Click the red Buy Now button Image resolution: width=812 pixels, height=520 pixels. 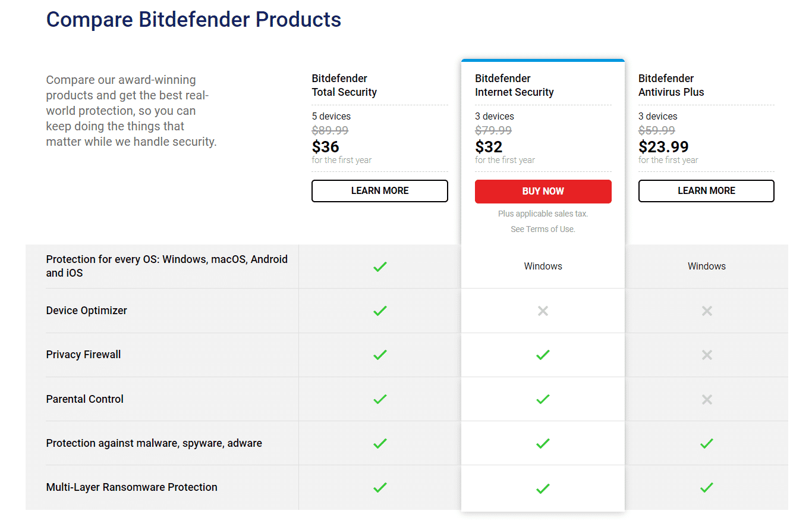[543, 191]
